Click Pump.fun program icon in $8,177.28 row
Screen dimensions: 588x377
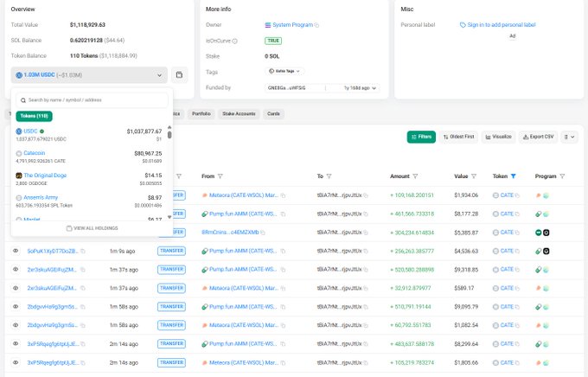pyautogui.click(x=538, y=214)
